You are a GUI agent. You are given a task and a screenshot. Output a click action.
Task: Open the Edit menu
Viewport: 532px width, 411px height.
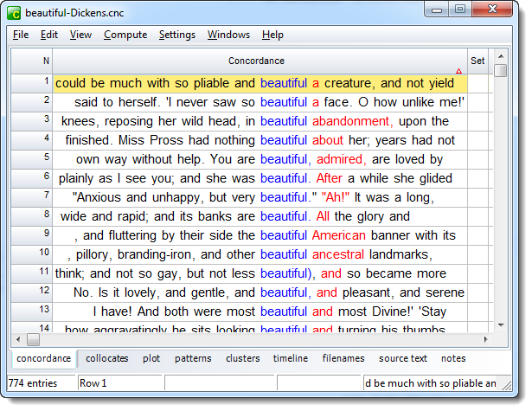pos(49,35)
